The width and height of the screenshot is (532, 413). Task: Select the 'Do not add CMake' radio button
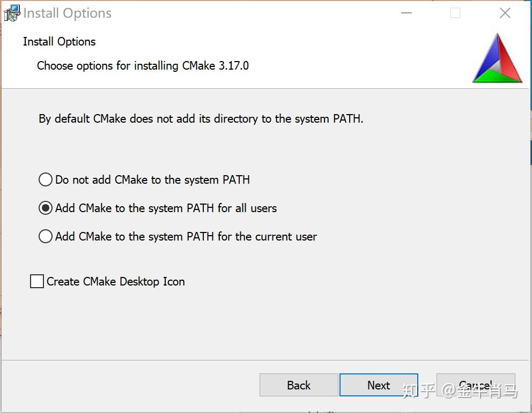click(x=46, y=179)
